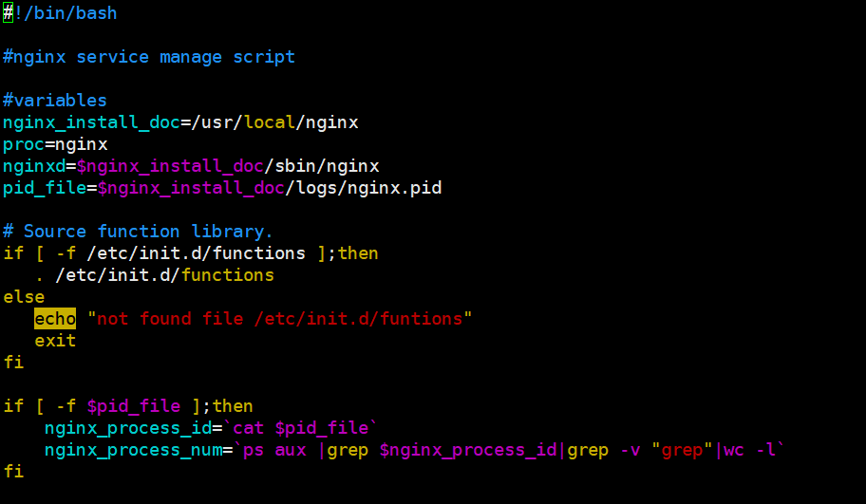Click the path '/sbin/nginx' on the nginxd line
The image size is (866, 504).
pyautogui.click(x=322, y=165)
